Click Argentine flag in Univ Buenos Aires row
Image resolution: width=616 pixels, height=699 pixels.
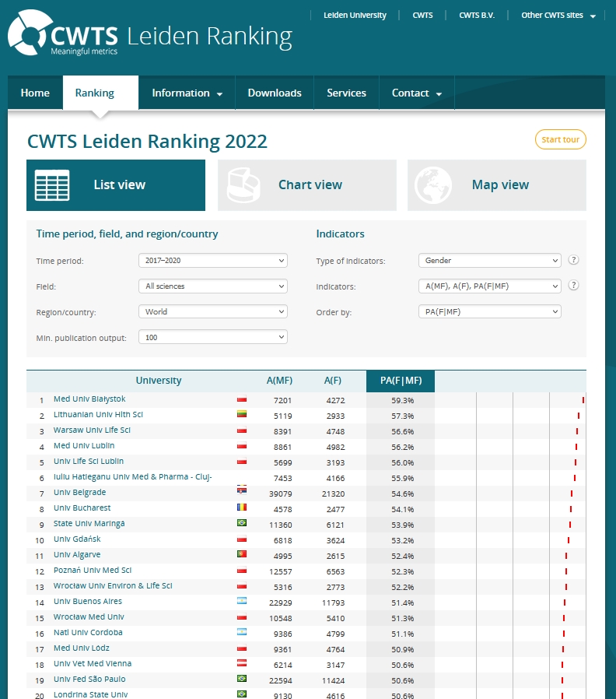[242, 600]
